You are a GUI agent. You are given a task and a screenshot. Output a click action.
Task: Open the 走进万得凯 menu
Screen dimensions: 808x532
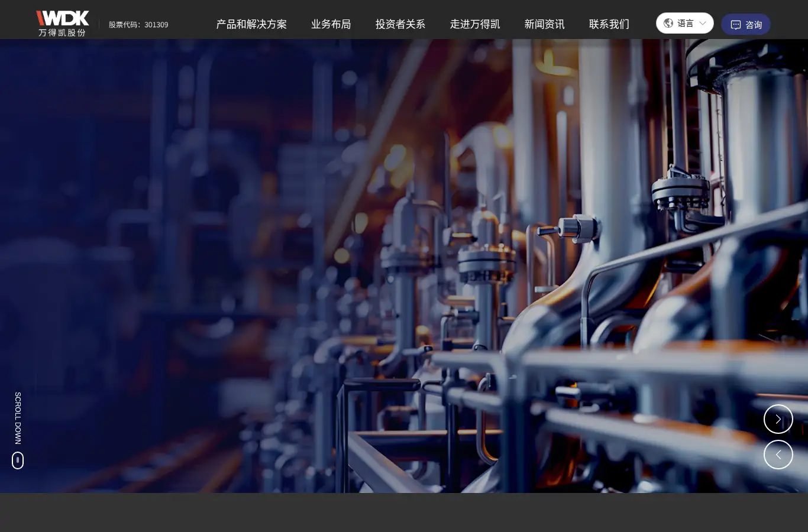point(475,24)
